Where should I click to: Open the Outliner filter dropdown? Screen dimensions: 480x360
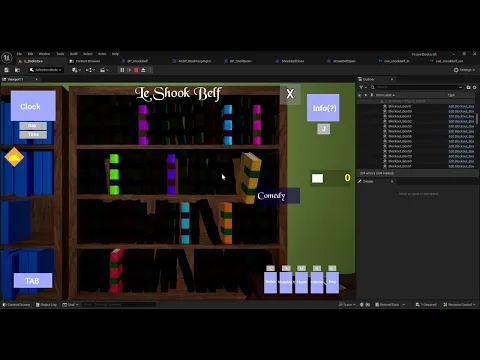pos(362,87)
